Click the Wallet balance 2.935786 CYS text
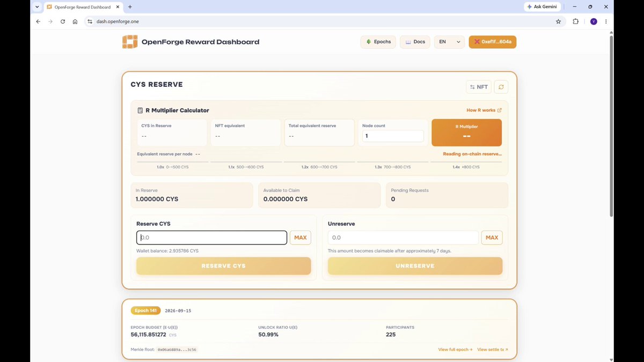 [167, 251]
